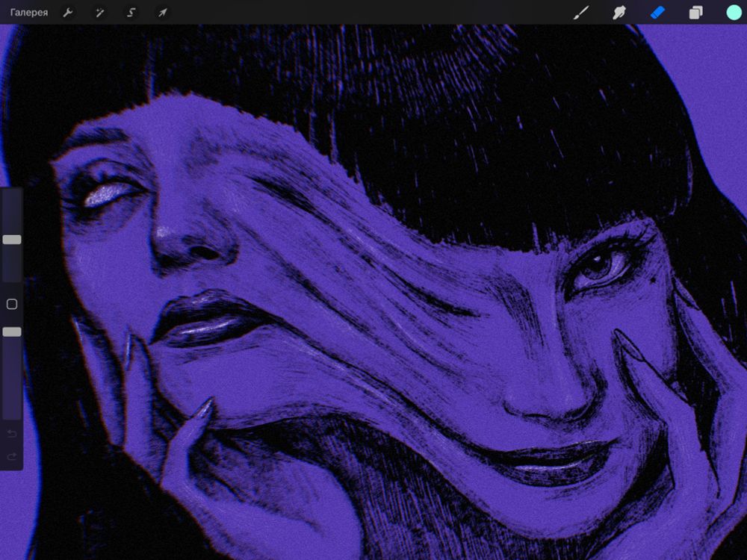Redo the action with sidebar arrow
747x560 pixels.
[12, 457]
